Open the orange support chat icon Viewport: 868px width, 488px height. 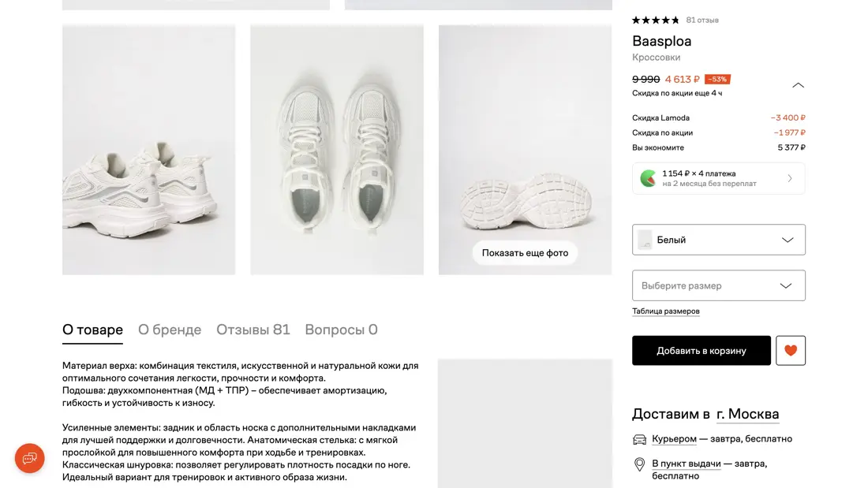coord(29,458)
